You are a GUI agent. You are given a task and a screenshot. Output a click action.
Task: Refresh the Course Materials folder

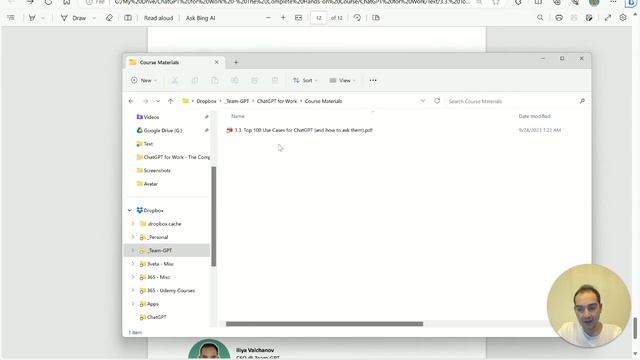[x=437, y=101]
